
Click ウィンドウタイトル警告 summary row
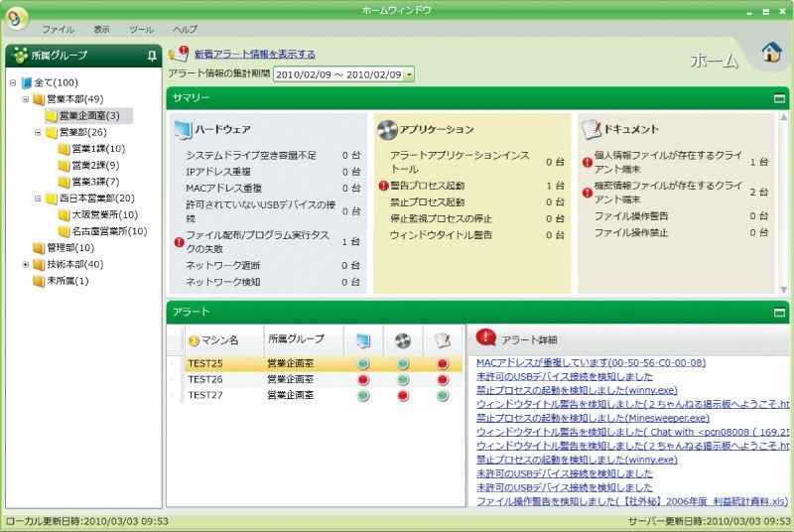476,235
